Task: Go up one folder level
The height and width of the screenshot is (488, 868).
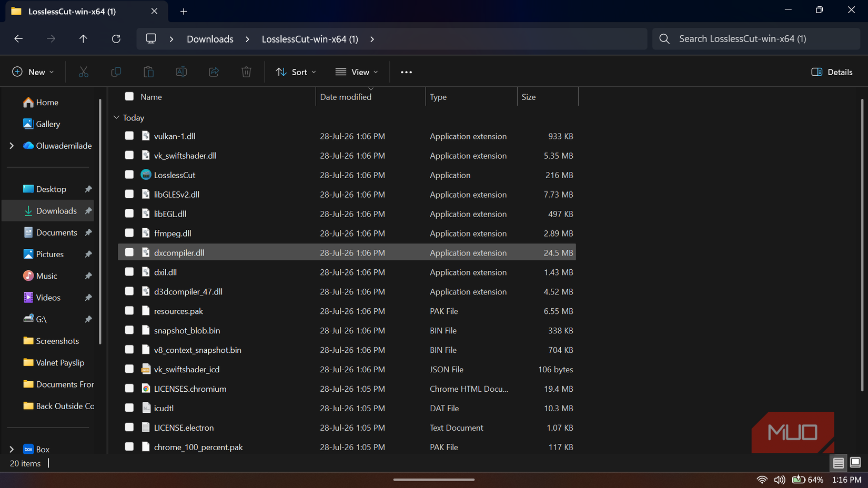Action: point(83,39)
